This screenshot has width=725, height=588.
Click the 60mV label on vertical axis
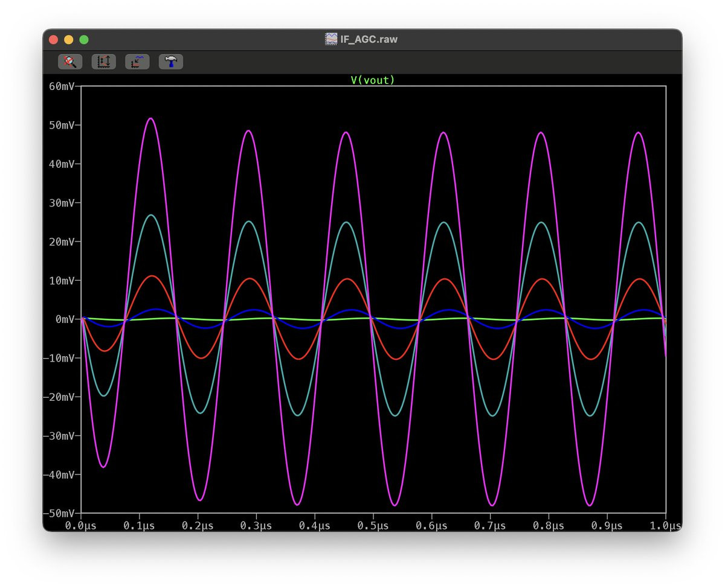(x=61, y=86)
